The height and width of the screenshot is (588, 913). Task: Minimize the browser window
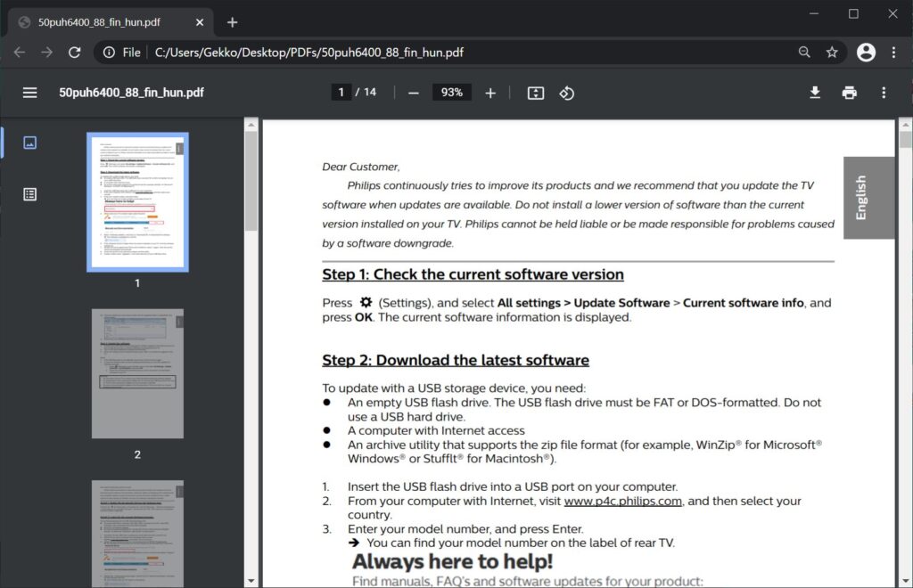coord(814,13)
